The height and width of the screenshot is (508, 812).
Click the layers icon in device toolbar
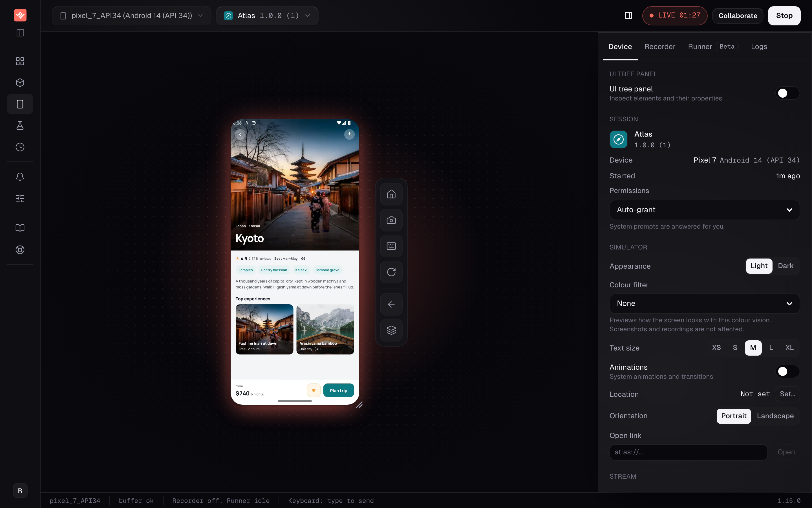[x=391, y=330]
